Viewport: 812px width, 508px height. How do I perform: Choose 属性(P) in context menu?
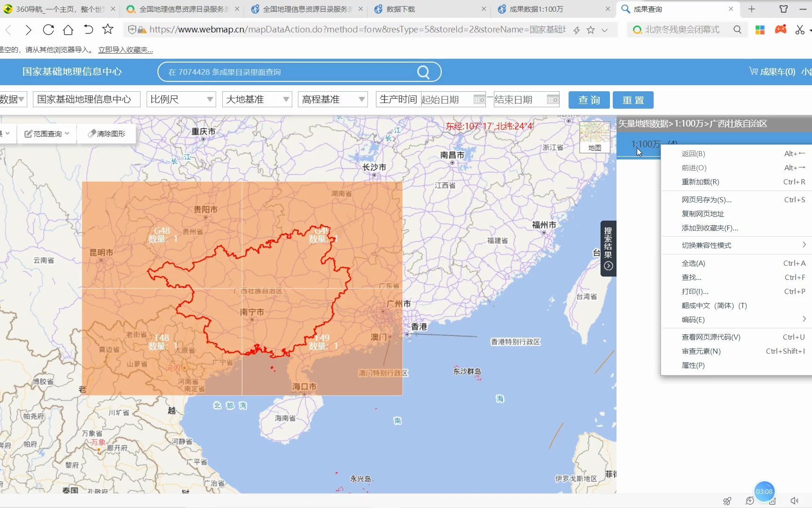click(736, 365)
